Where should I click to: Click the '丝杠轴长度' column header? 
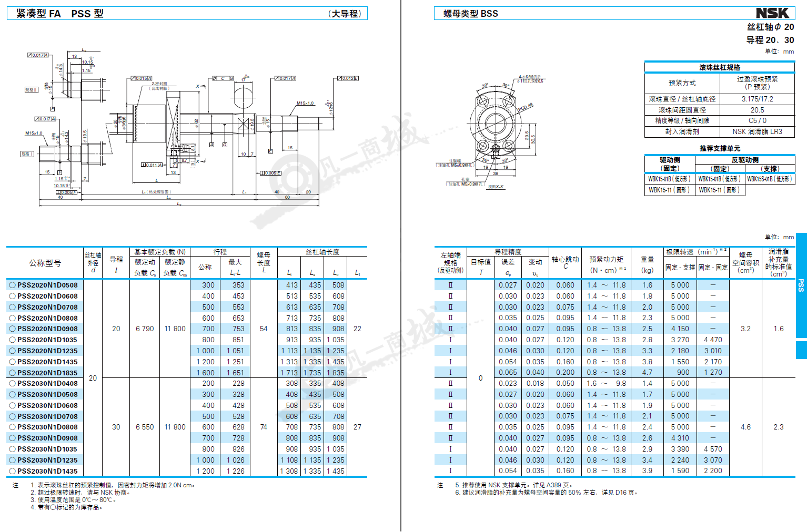click(x=322, y=252)
